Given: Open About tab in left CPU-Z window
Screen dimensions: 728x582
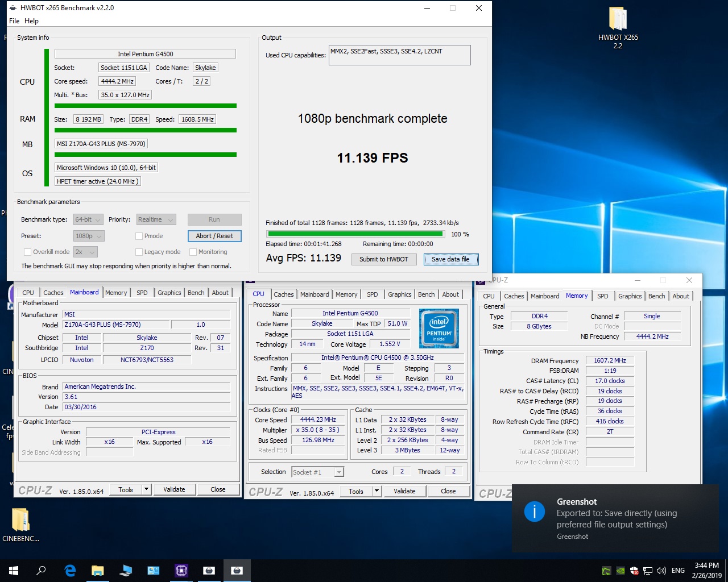Looking at the screenshot, I should tap(220, 293).
